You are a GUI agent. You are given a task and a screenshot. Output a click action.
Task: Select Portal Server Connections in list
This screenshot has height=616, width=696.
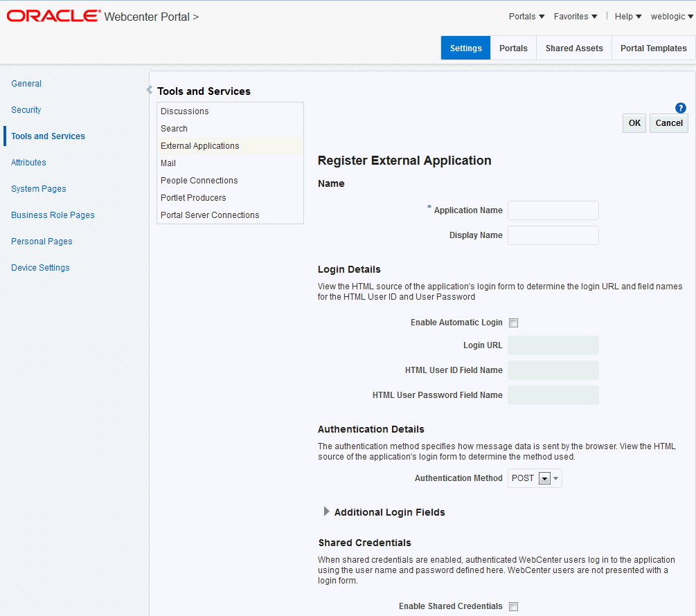(x=230, y=215)
